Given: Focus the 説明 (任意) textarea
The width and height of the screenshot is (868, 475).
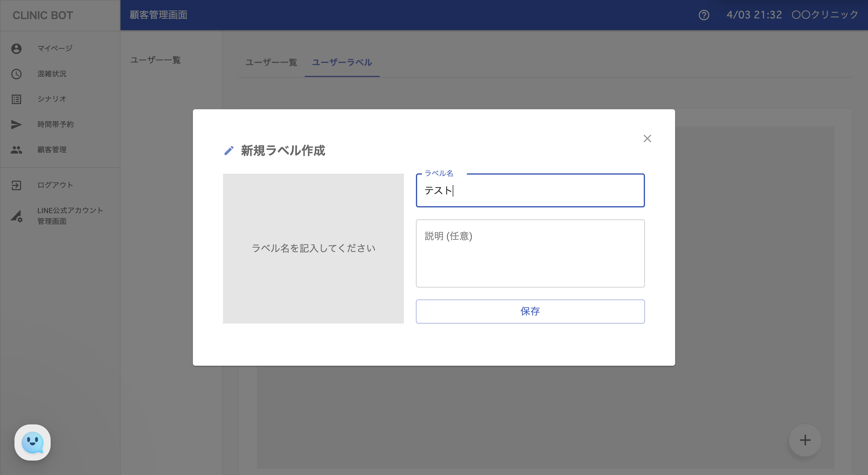Looking at the screenshot, I should 530,253.
